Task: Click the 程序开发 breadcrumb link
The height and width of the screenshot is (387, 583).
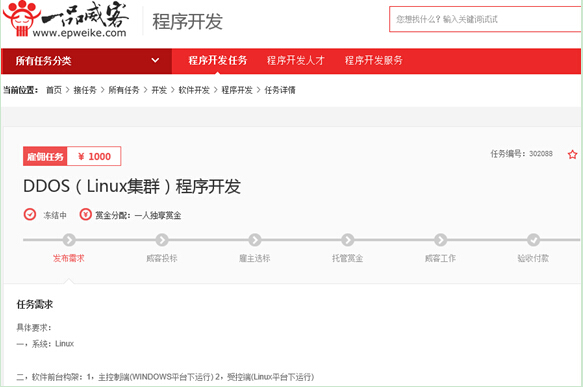Action: (x=237, y=90)
